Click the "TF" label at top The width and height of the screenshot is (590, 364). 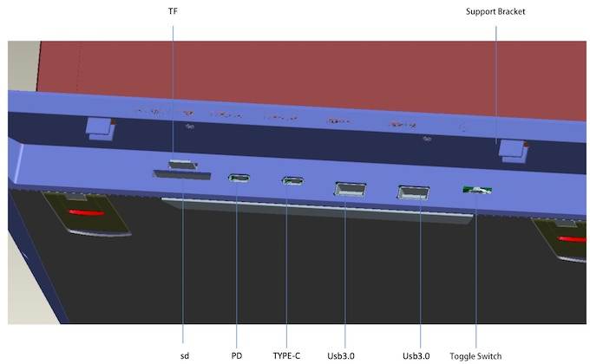click(173, 12)
